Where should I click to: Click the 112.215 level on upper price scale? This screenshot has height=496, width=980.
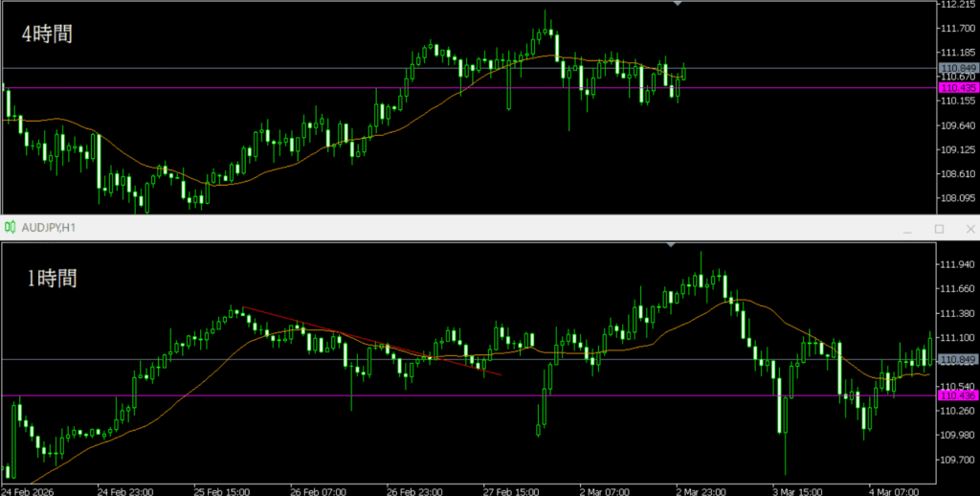pos(958,6)
